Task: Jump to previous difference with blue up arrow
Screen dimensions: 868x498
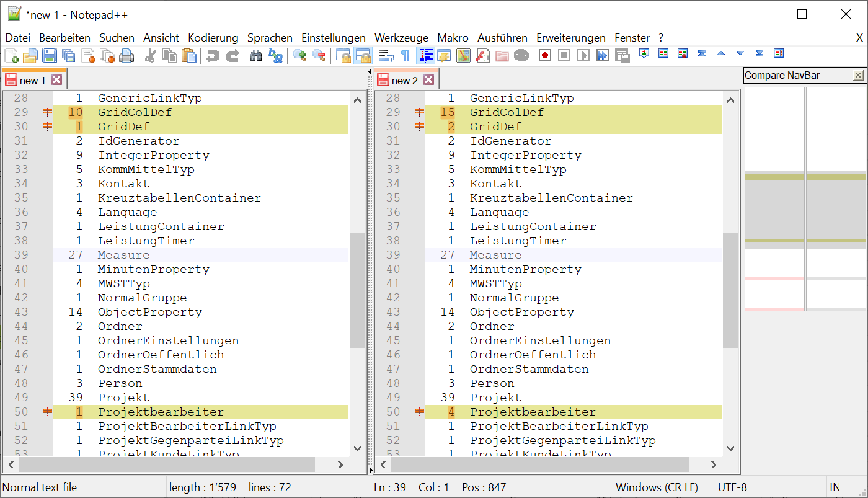Action: click(720, 54)
